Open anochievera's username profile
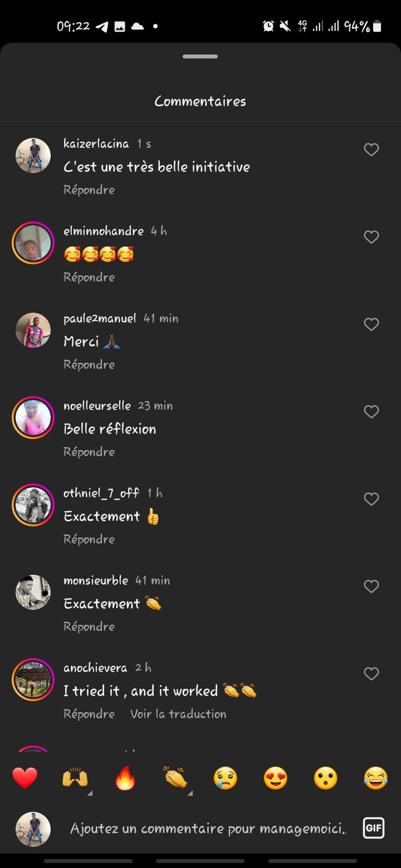 pyautogui.click(x=95, y=668)
